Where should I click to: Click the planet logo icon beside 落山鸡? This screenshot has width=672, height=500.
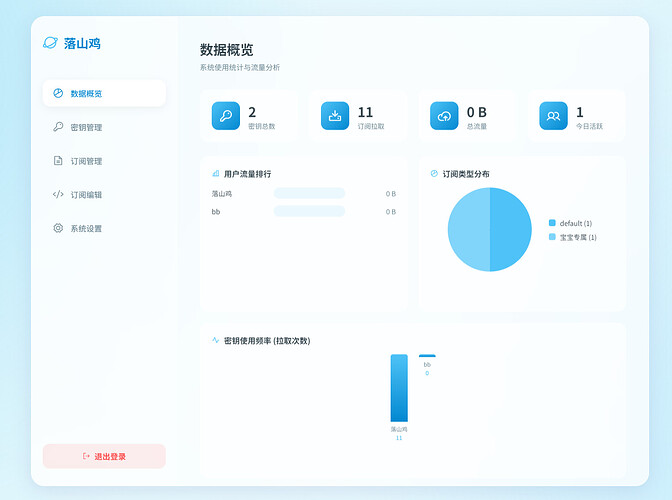coord(50,43)
